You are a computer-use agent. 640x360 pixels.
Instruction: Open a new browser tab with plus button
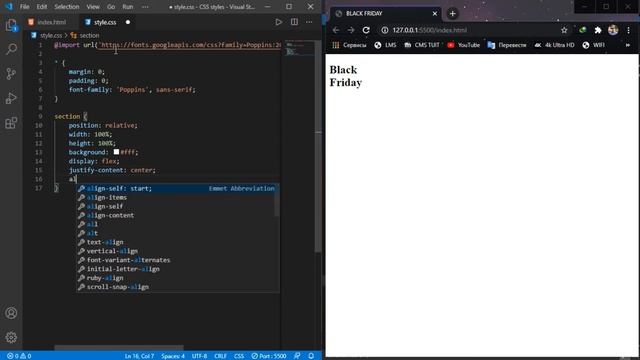pyautogui.click(x=452, y=13)
